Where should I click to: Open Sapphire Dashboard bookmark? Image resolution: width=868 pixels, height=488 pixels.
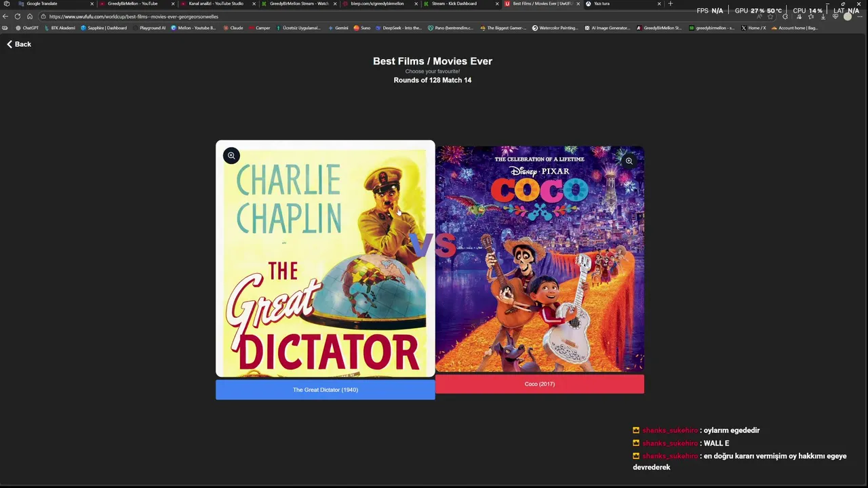pyautogui.click(x=104, y=28)
